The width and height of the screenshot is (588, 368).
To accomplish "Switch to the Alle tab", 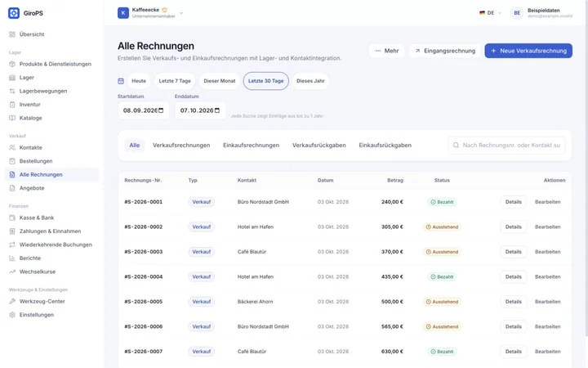I will point(135,146).
